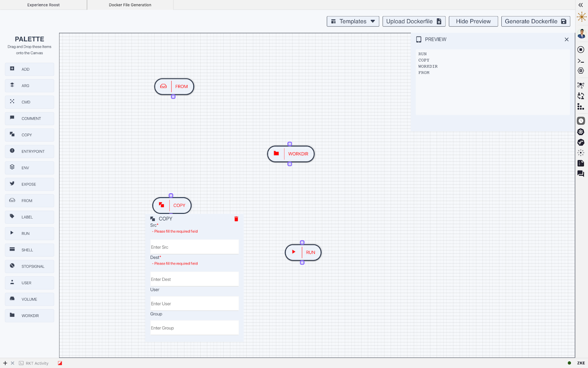
Task: Collapse the right sidebar with double chevron
Action: click(581, 5)
